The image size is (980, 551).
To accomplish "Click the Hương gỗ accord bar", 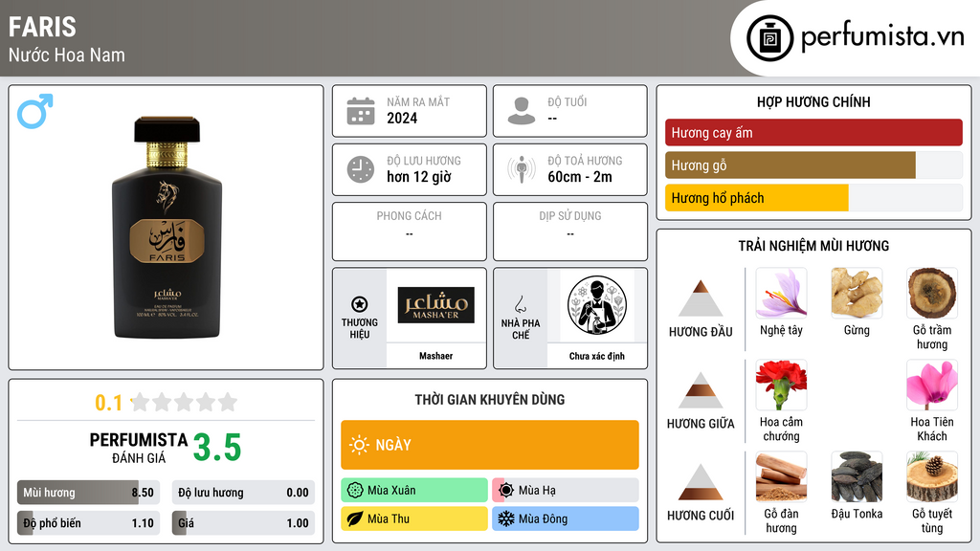I will (813, 165).
